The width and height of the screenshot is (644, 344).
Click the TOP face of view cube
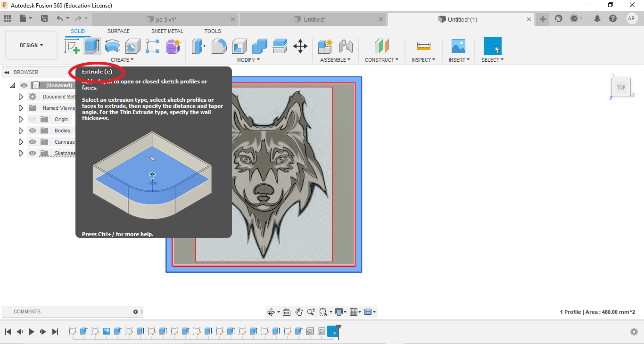(x=621, y=87)
